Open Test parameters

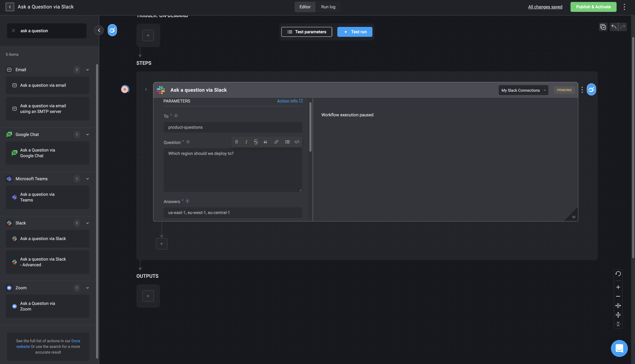pos(307,32)
